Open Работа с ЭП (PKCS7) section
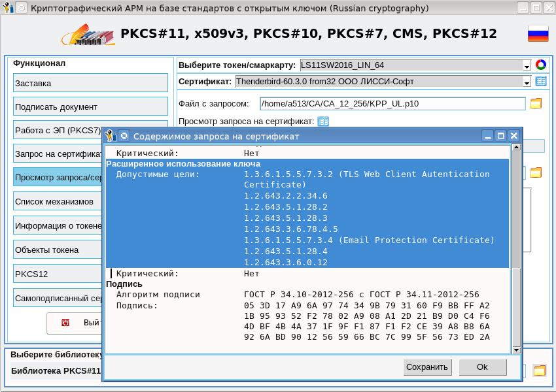 tap(58, 130)
